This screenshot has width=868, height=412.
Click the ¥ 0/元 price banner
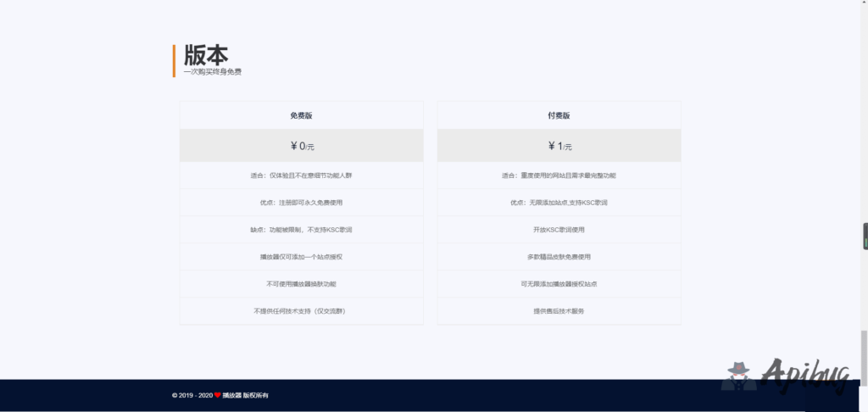tap(301, 146)
